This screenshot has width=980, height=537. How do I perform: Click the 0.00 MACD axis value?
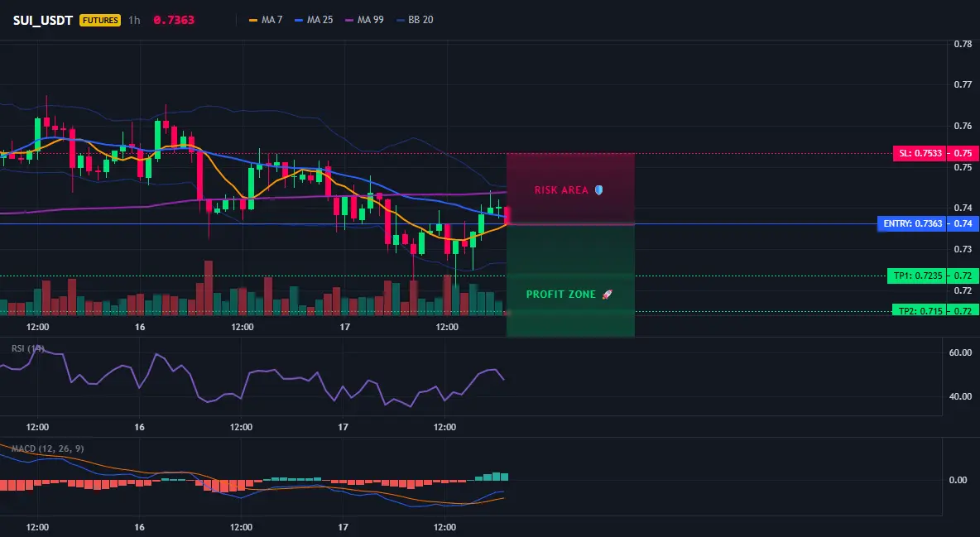coord(958,480)
